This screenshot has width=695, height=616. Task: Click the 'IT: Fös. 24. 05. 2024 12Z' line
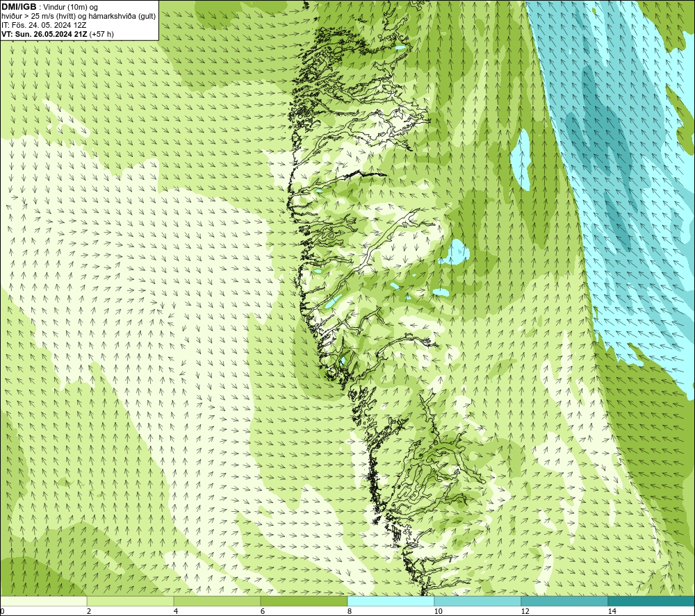pyautogui.click(x=44, y=25)
